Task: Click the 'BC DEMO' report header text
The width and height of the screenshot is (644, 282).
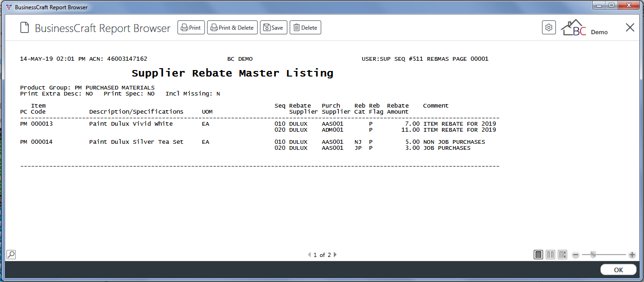Action: 240,59
